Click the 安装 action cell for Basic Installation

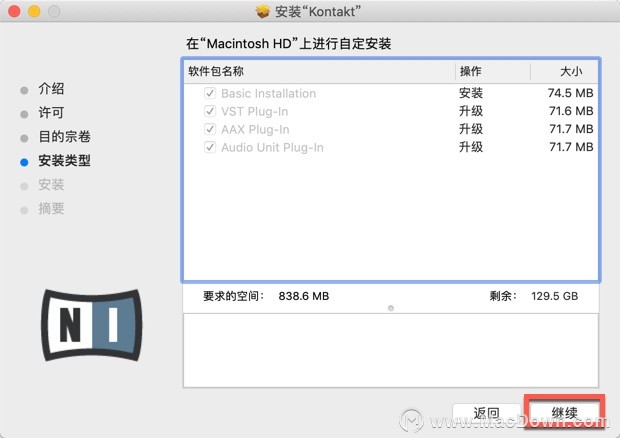point(471,93)
